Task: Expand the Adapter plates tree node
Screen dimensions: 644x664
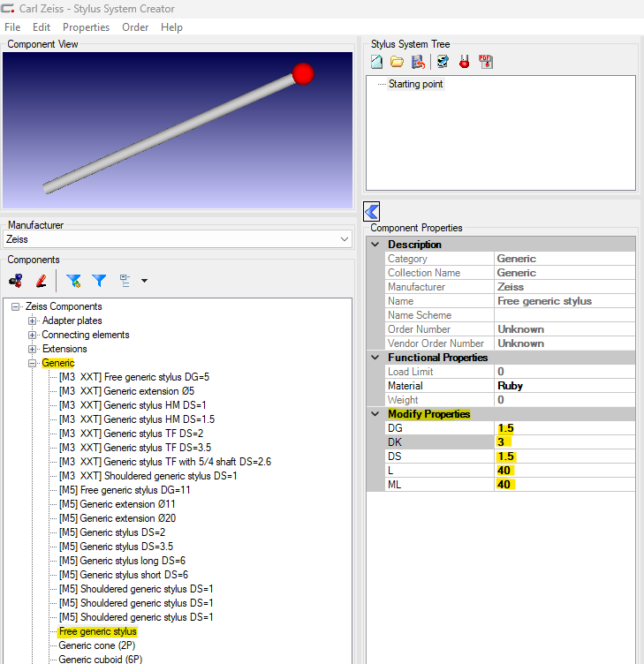Action: click(33, 321)
